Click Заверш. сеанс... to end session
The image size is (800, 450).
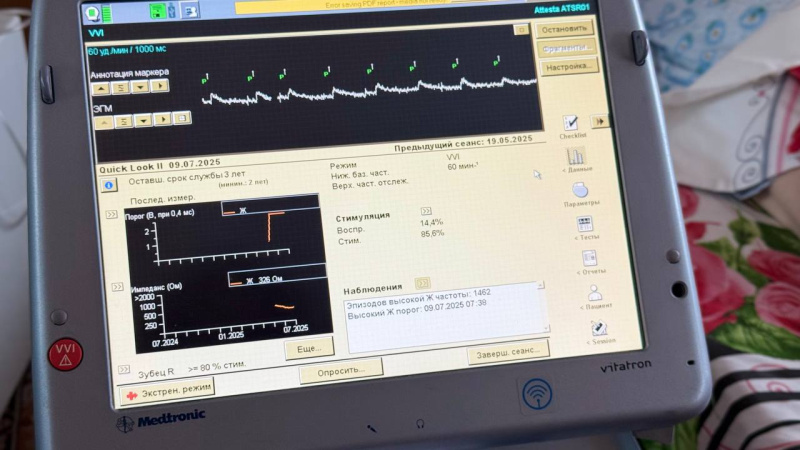508,351
